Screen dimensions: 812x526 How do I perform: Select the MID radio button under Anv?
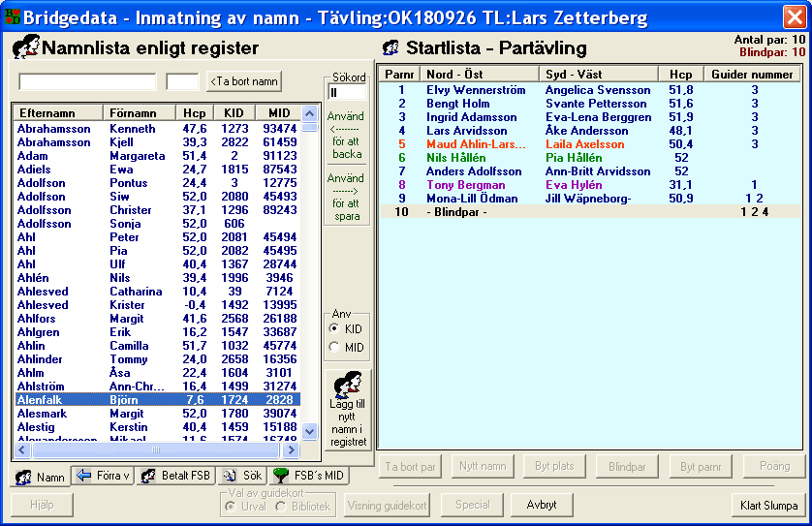click(335, 347)
